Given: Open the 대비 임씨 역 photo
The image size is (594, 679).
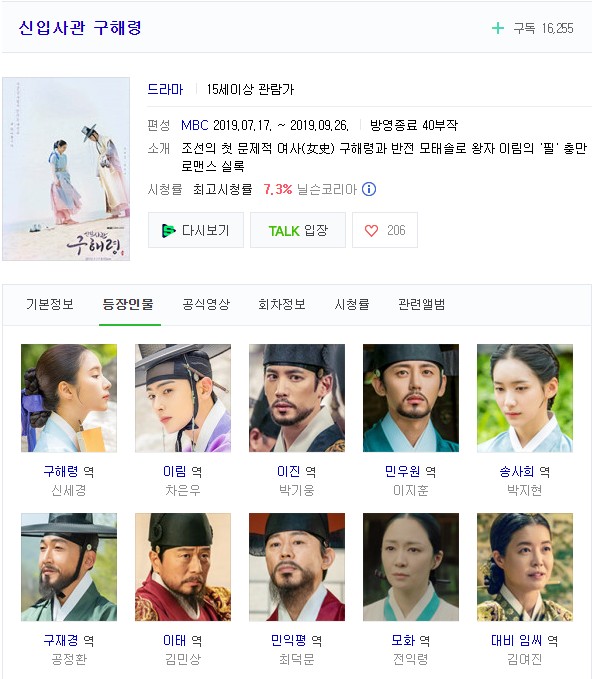Looking at the screenshot, I should [525, 567].
